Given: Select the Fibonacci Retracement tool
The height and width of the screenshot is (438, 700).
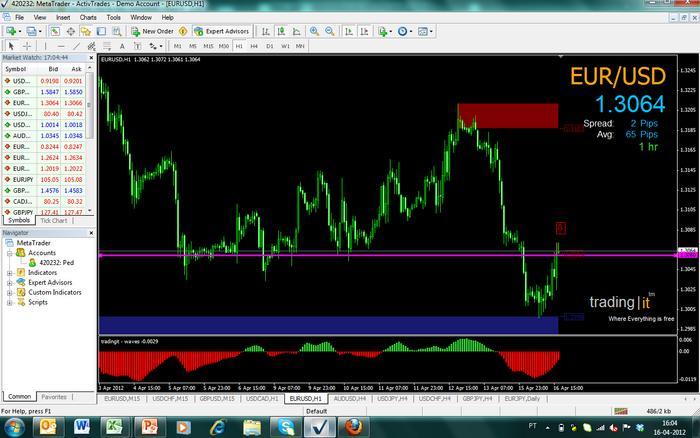Looking at the screenshot, I should (x=107, y=46).
